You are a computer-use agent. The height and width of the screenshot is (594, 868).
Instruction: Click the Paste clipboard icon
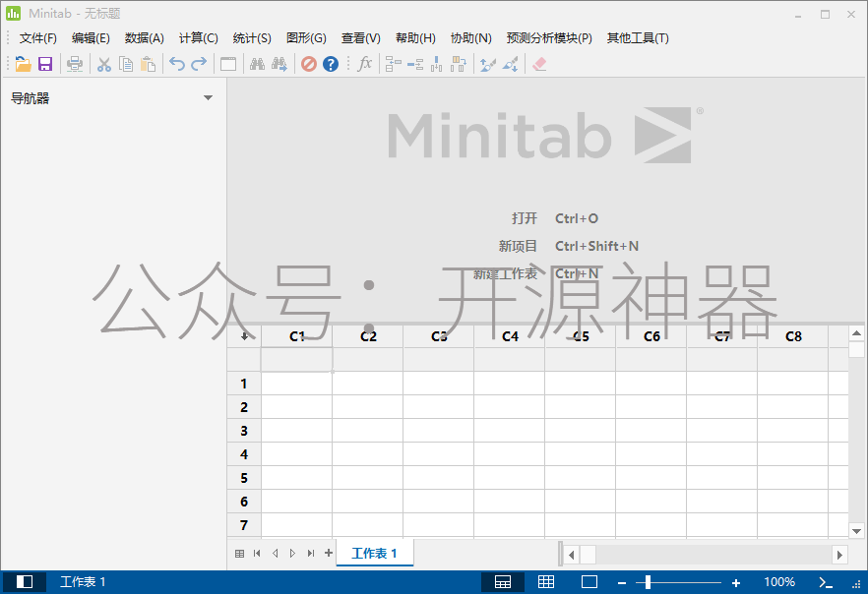(148, 64)
